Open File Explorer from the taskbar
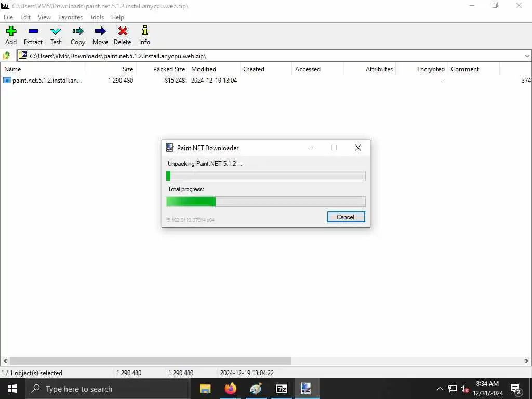Viewport: 532px width, 399px height. click(x=205, y=389)
